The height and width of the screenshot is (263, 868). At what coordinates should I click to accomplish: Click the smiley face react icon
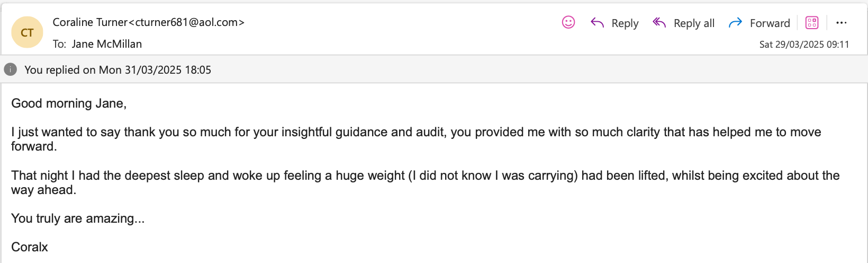[568, 22]
